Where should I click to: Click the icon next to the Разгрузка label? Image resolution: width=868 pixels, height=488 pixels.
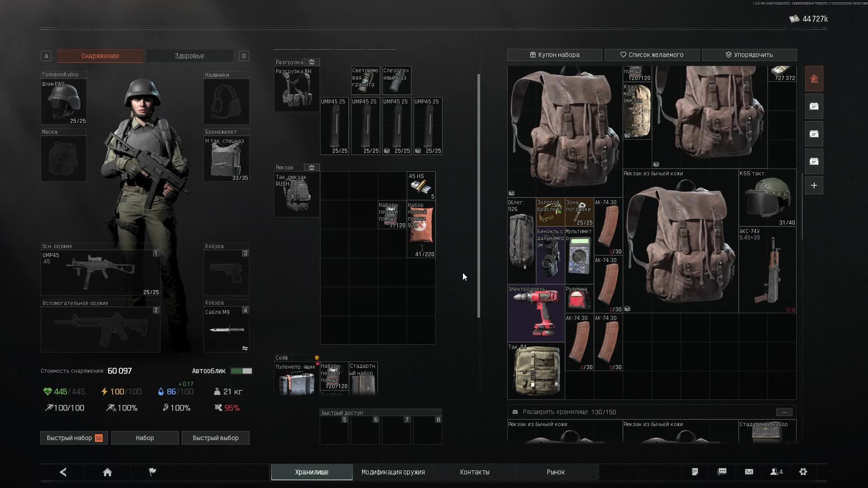point(311,62)
